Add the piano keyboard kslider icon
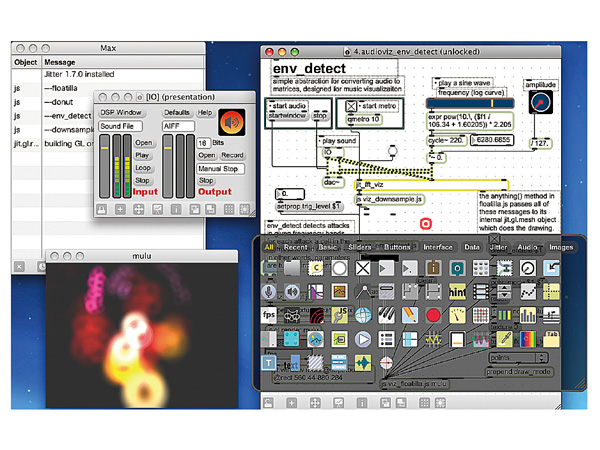Viewport: 600px width, 450px height. 386,315
